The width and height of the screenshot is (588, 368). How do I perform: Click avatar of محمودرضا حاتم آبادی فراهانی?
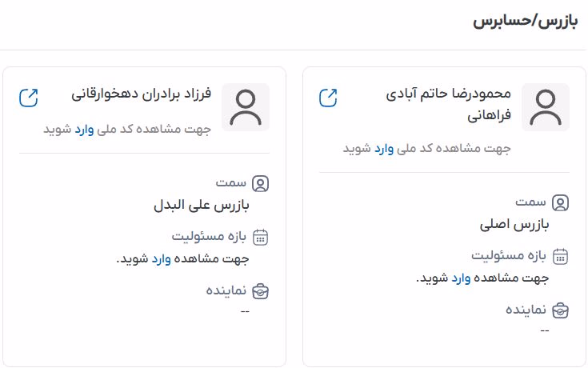(x=546, y=107)
